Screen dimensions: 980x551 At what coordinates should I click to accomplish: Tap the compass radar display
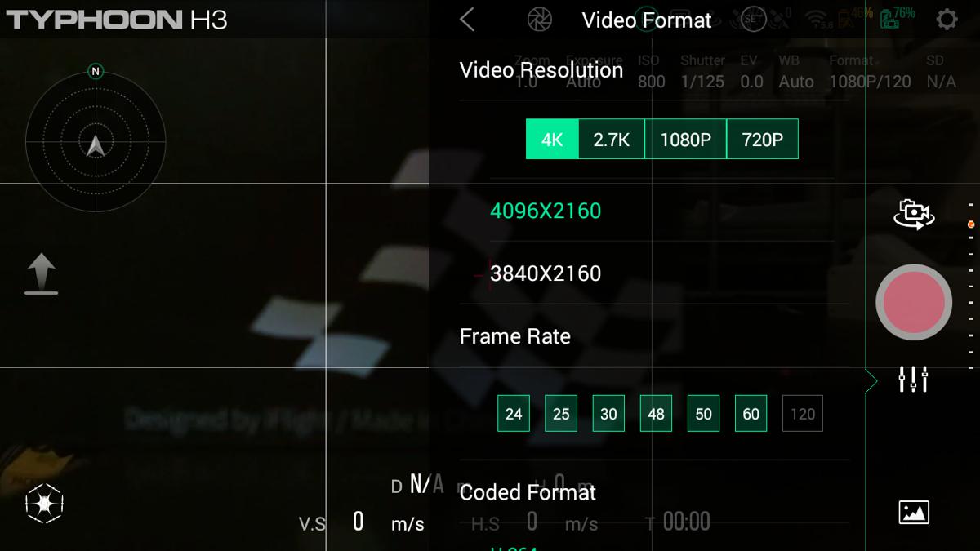click(x=96, y=141)
